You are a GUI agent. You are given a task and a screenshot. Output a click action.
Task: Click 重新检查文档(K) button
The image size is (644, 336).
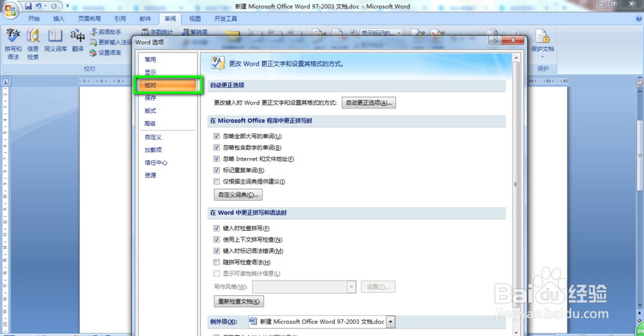[239, 301]
